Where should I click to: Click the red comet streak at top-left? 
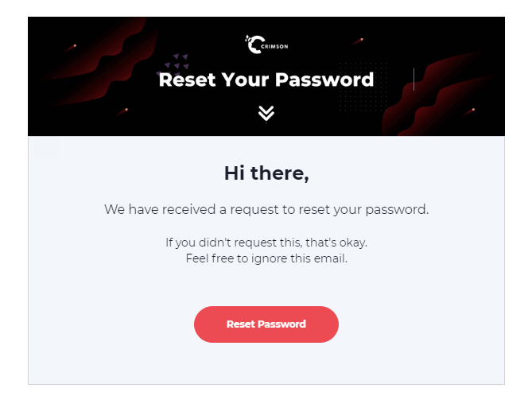coord(73,46)
